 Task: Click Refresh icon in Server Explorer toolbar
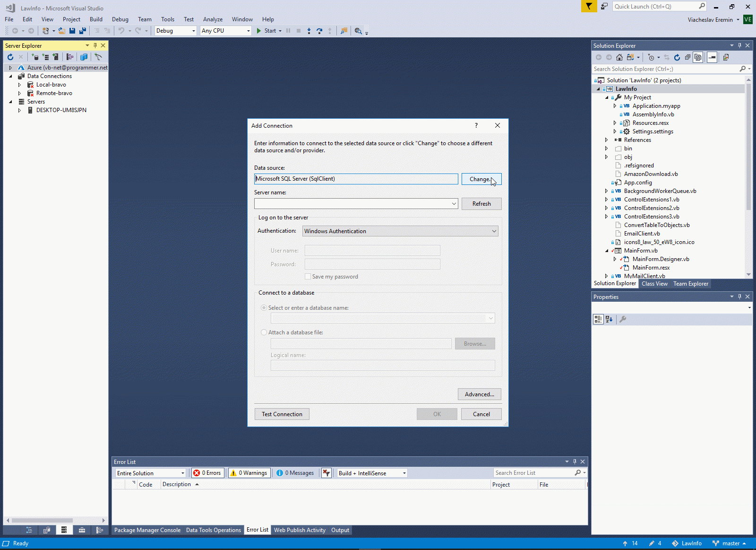tap(10, 57)
